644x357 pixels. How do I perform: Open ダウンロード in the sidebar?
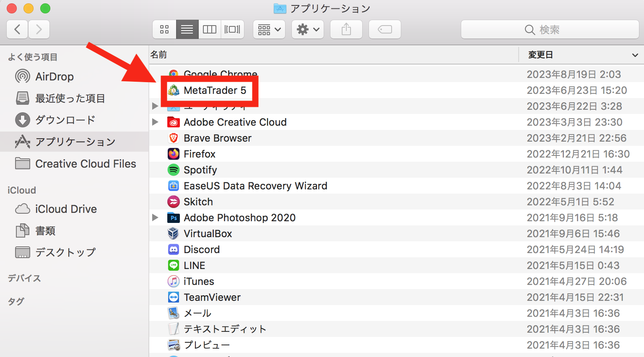[x=74, y=120]
